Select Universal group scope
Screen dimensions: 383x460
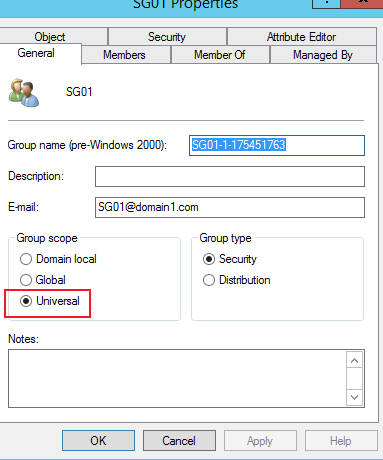[x=50, y=301]
